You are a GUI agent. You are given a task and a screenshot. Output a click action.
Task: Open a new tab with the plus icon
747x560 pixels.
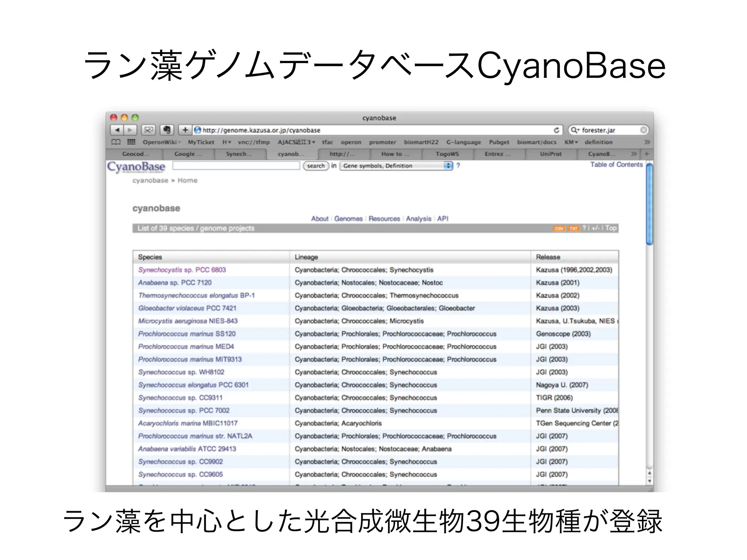coord(647,154)
